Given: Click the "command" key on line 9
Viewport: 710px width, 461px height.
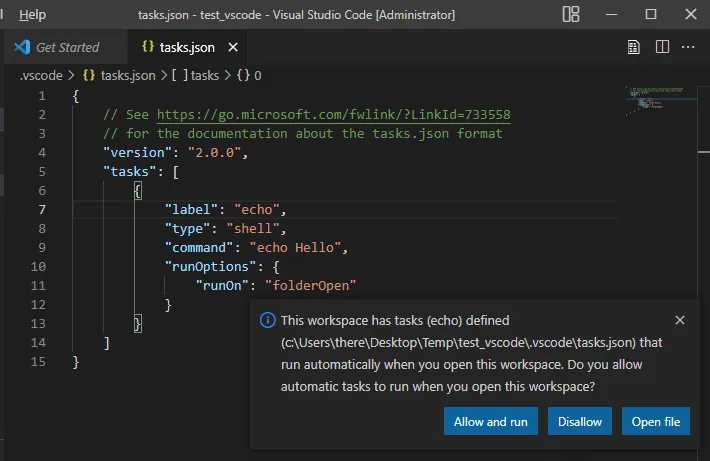Looking at the screenshot, I should (x=199, y=248).
